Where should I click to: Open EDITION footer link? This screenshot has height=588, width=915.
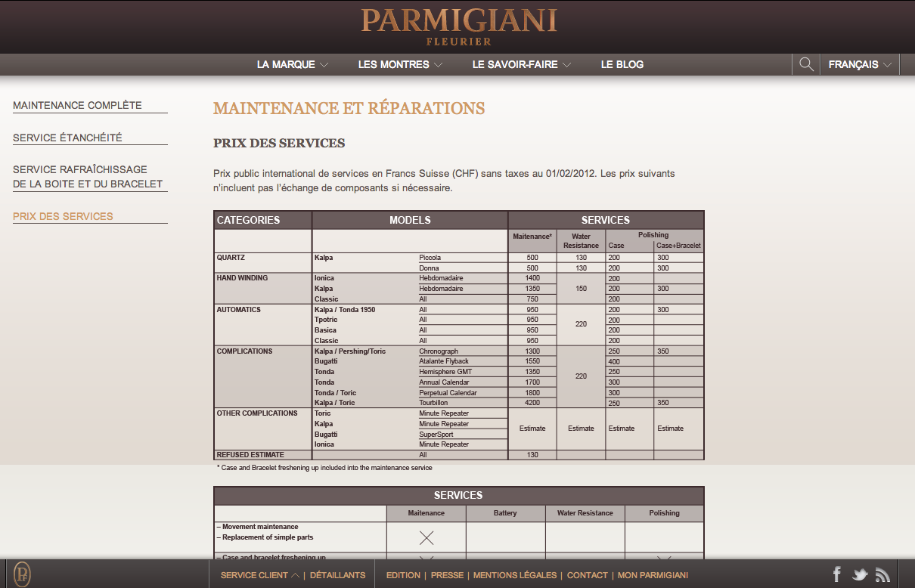[x=403, y=575]
